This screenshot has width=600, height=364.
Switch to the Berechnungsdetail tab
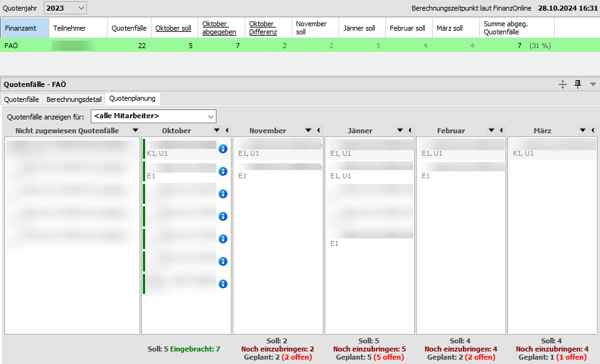click(74, 99)
